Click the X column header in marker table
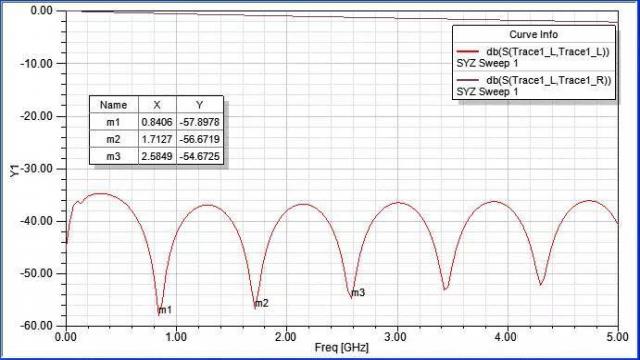This screenshot has width=640, height=360. pos(157,105)
